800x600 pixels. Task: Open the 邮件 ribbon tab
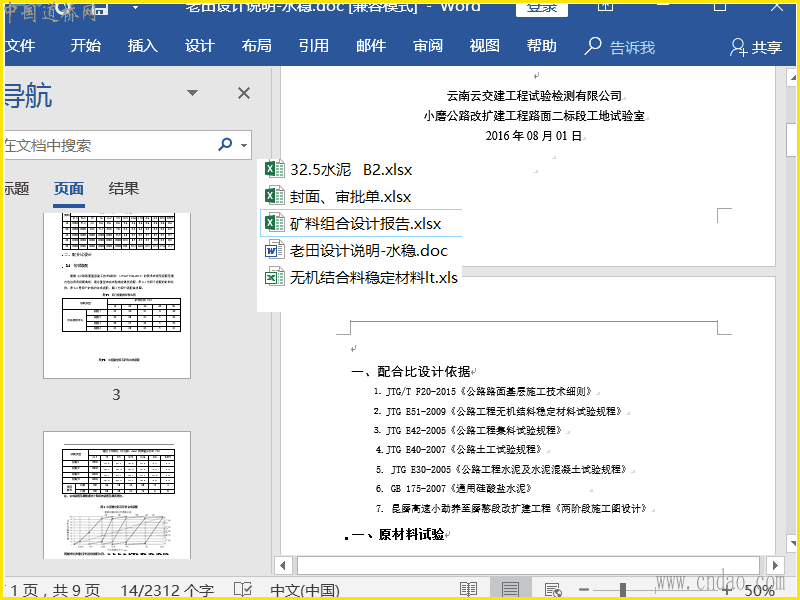(371, 46)
